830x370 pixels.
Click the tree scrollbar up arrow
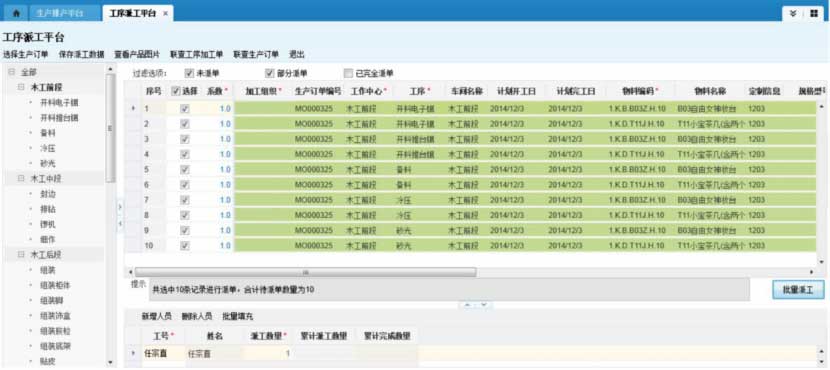coord(110,69)
